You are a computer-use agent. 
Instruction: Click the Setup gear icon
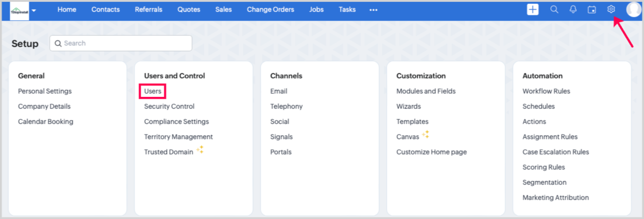611,10
